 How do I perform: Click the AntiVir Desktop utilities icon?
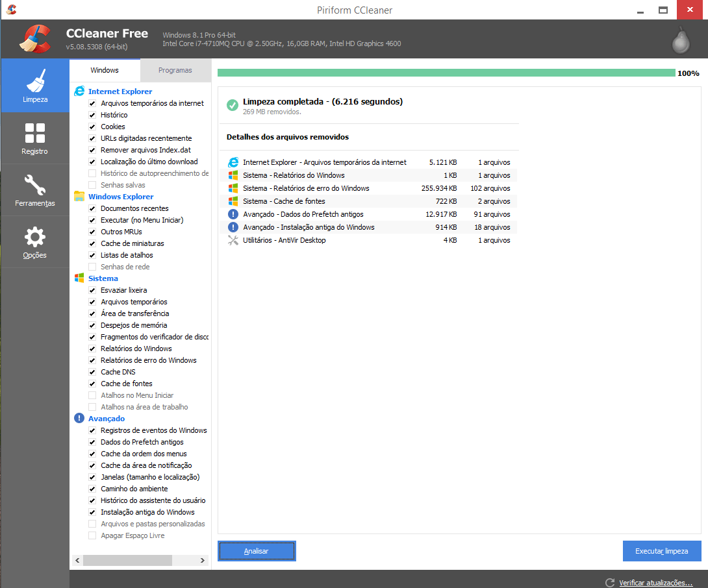[233, 239]
